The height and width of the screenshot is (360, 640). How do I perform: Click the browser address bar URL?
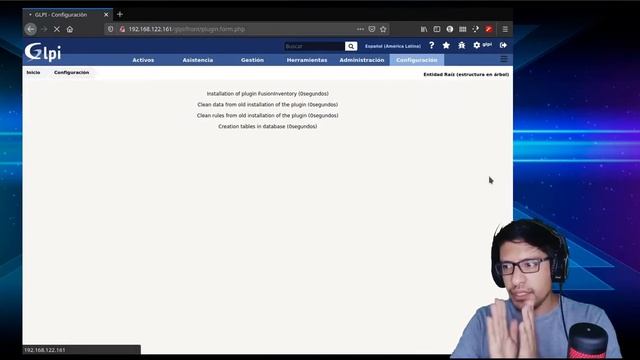[187, 29]
